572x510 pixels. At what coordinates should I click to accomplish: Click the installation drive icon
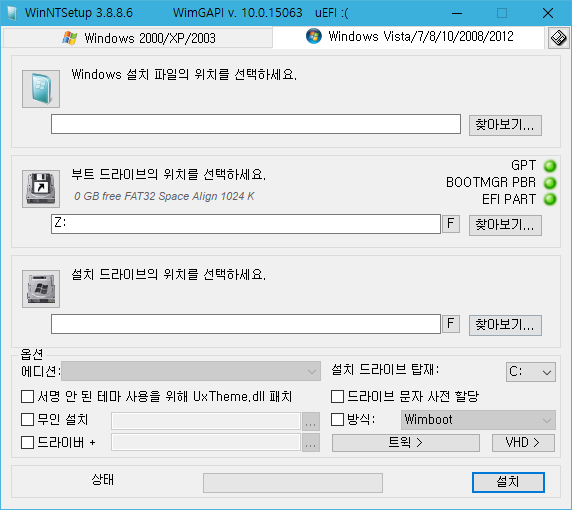coord(41,289)
